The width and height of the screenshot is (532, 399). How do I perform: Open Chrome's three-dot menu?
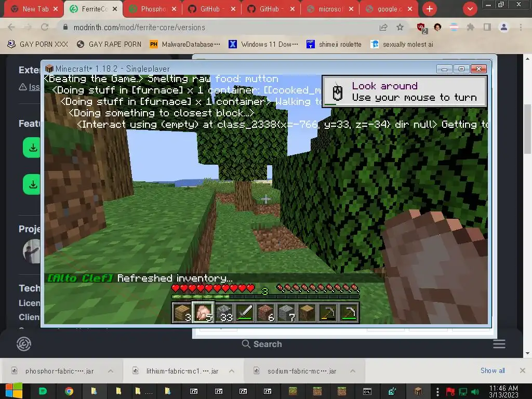[x=521, y=27]
